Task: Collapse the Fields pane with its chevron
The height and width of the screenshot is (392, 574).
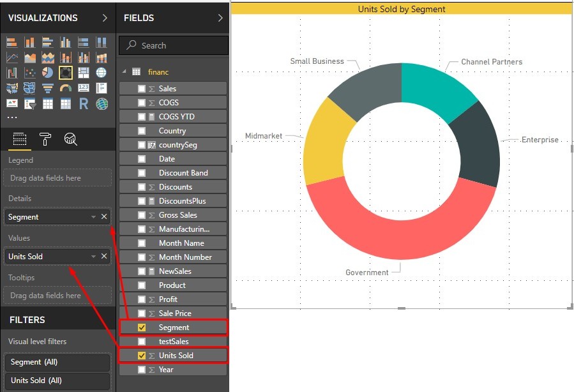Action: click(x=220, y=18)
